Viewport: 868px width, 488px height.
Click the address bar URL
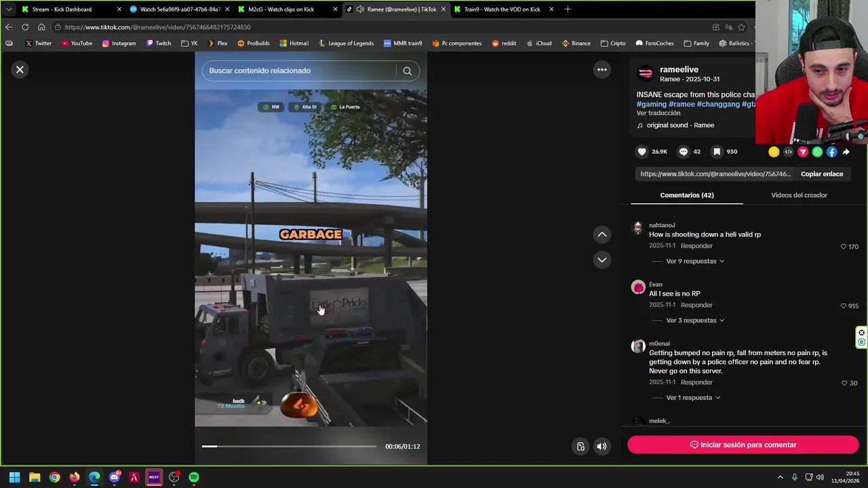158,27
